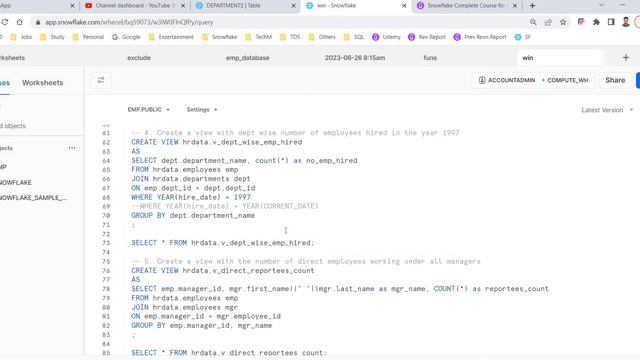This screenshot has width=640, height=360.
Task: Open the browser zoom magnifier icon
Action: pos(533,22)
